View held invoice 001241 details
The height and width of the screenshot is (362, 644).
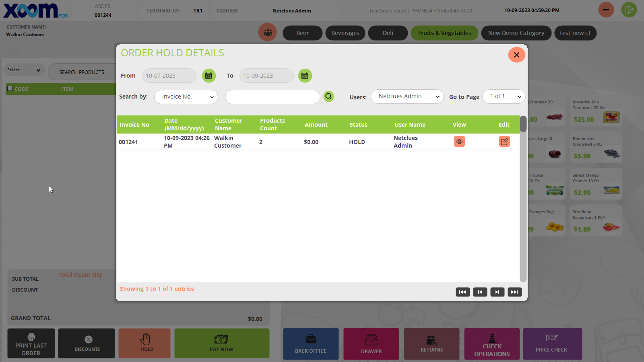(x=459, y=142)
